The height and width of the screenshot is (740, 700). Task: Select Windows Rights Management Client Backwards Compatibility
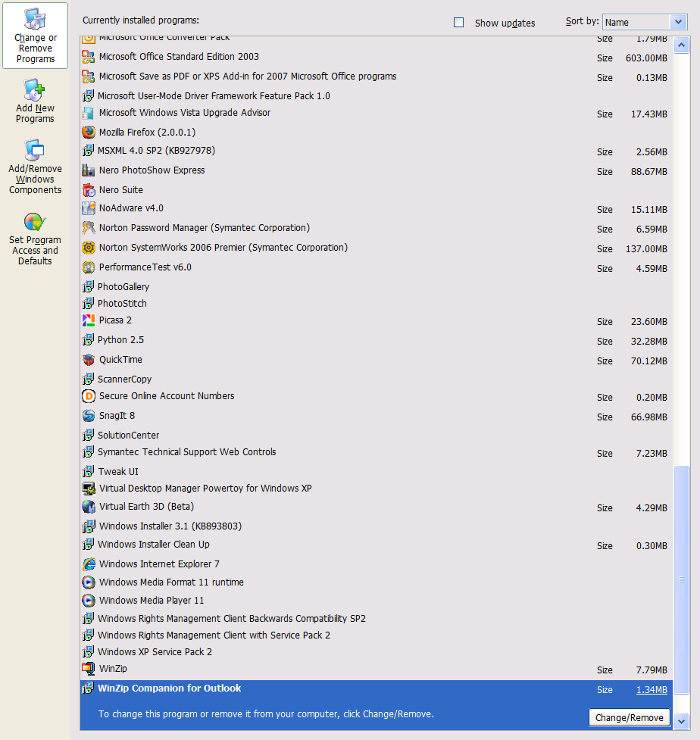click(x=377, y=618)
